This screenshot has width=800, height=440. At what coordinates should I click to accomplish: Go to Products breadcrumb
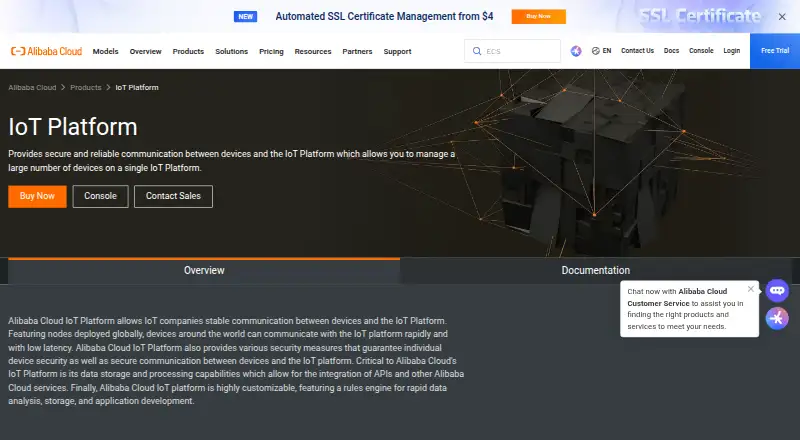point(86,87)
